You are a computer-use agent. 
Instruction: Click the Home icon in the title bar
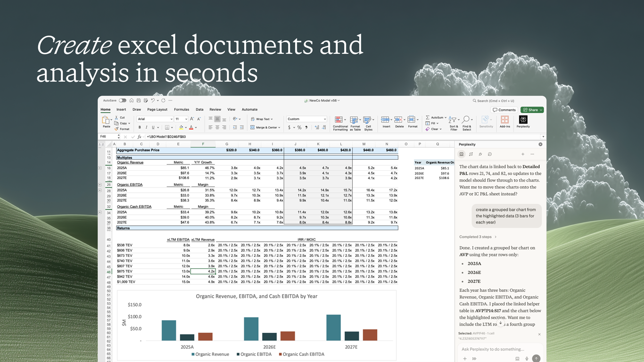point(132,100)
